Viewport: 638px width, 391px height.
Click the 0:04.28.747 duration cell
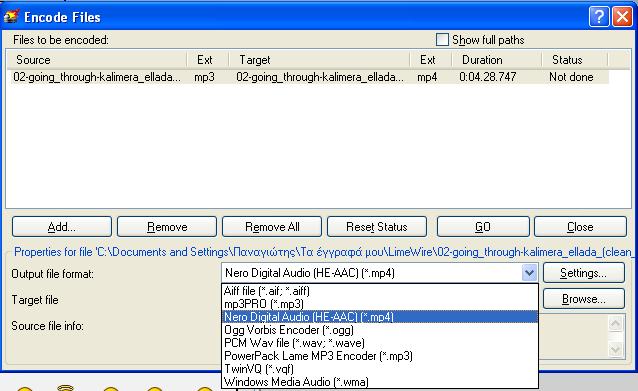click(487, 77)
